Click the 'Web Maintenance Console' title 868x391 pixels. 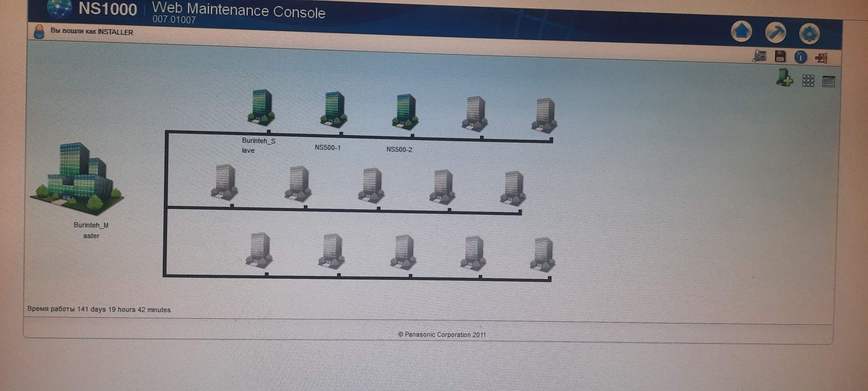pyautogui.click(x=239, y=10)
